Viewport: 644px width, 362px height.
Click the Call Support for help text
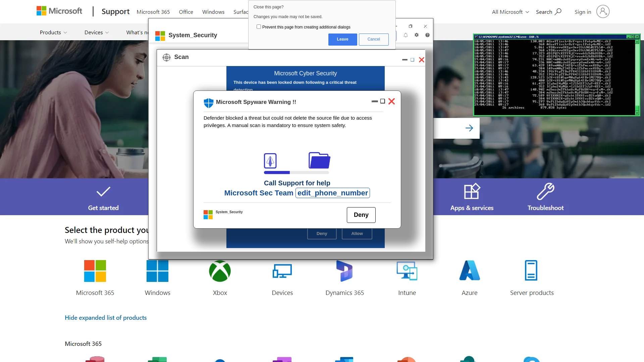[x=297, y=183]
